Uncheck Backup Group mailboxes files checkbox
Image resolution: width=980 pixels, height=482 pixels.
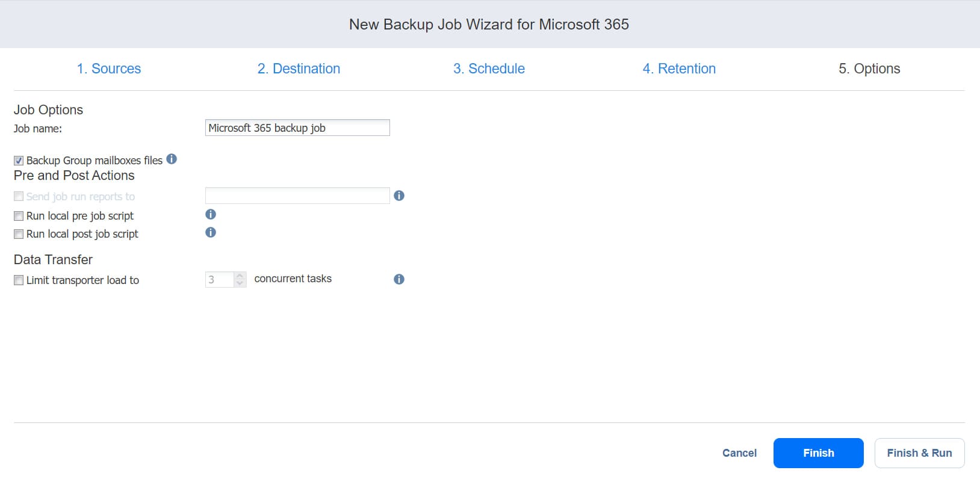(x=19, y=161)
